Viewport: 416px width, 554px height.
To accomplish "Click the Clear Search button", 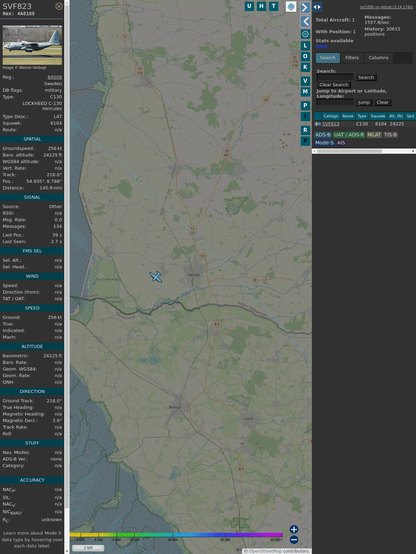I will click(x=333, y=85).
